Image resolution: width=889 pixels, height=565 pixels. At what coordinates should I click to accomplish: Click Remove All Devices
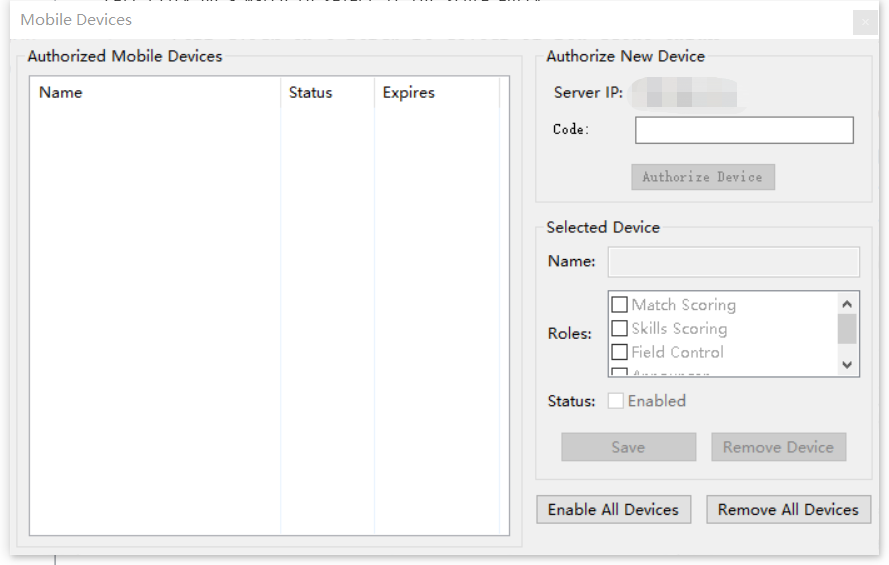pyautogui.click(x=788, y=509)
